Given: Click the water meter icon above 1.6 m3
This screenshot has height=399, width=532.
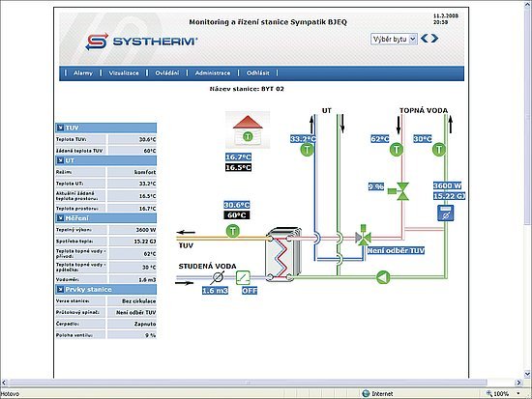Looking at the screenshot, I should [x=217, y=277].
